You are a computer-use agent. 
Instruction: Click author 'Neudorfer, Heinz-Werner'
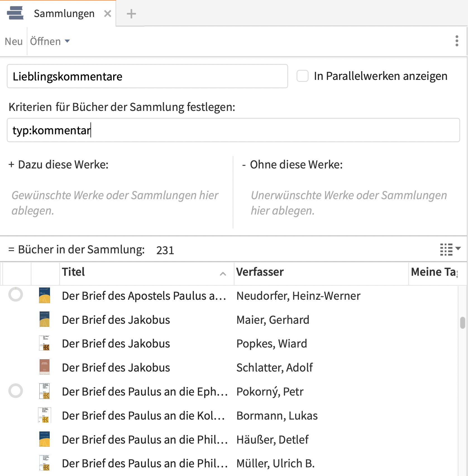pyautogui.click(x=299, y=296)
